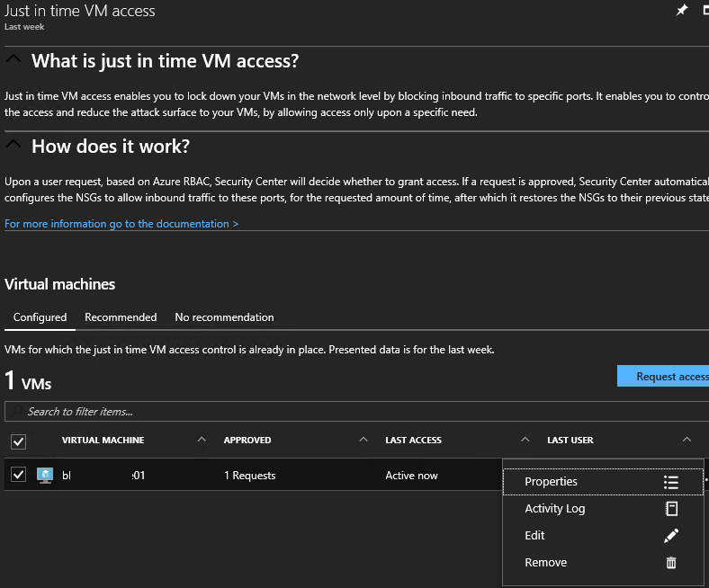This screenshot has height=588, width=709.
Task: Click the Activity Log notebook icon
Action: [x=670, y=509]
